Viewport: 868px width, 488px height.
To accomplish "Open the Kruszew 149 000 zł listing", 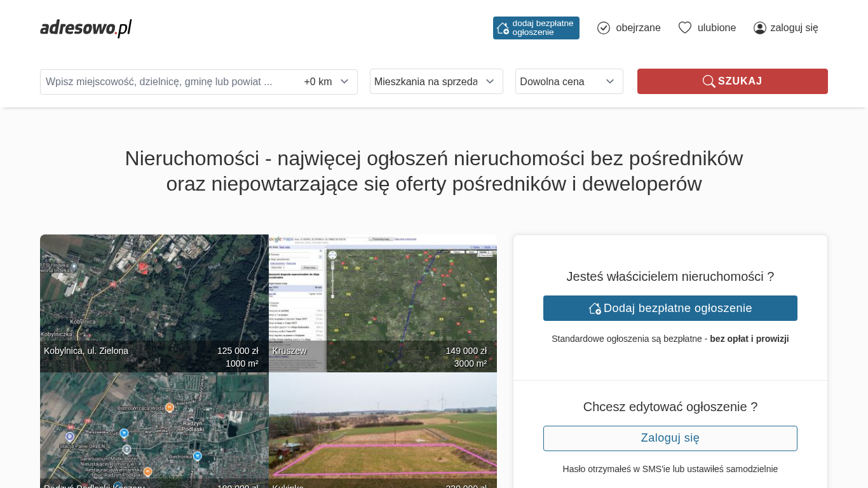I will 383,303.
